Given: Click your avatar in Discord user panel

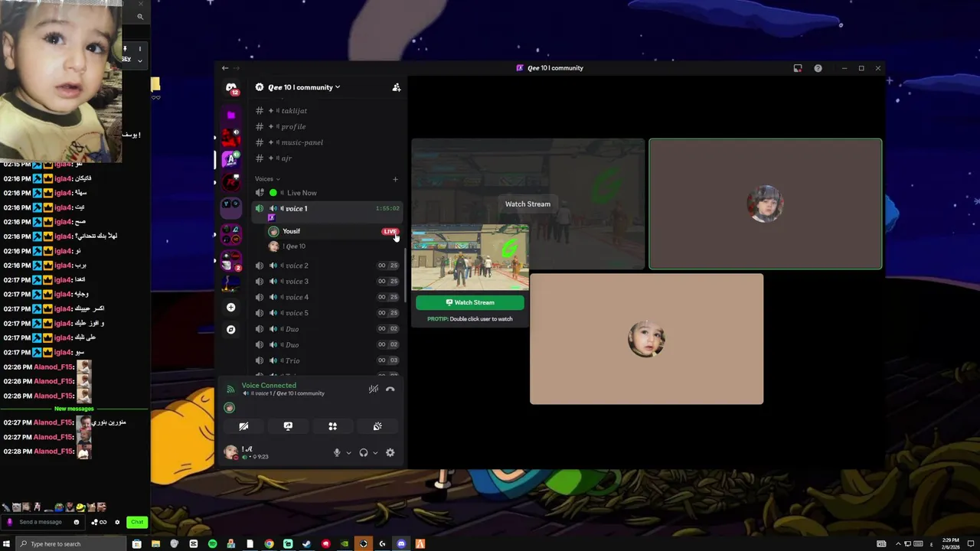Looking at the screenshot, I should point(230,452).
